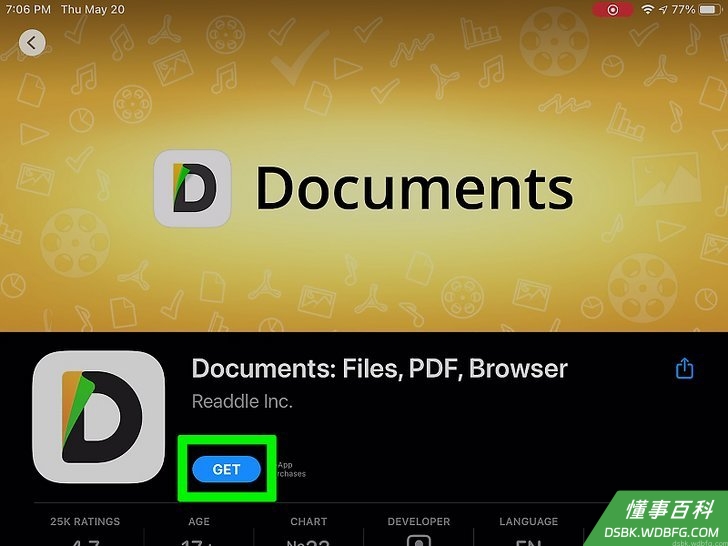This screenshot has height=546, width=728.
Task: Tap the AGE info cell
Action: [199, 532]
